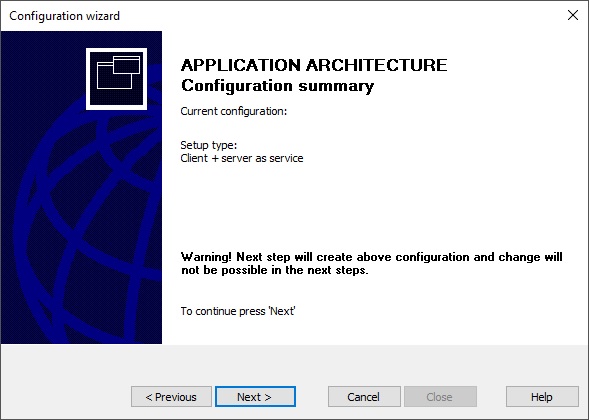Go to the next wizard step
The height and width of the screenshot is (420, 589).
(255, 397)
